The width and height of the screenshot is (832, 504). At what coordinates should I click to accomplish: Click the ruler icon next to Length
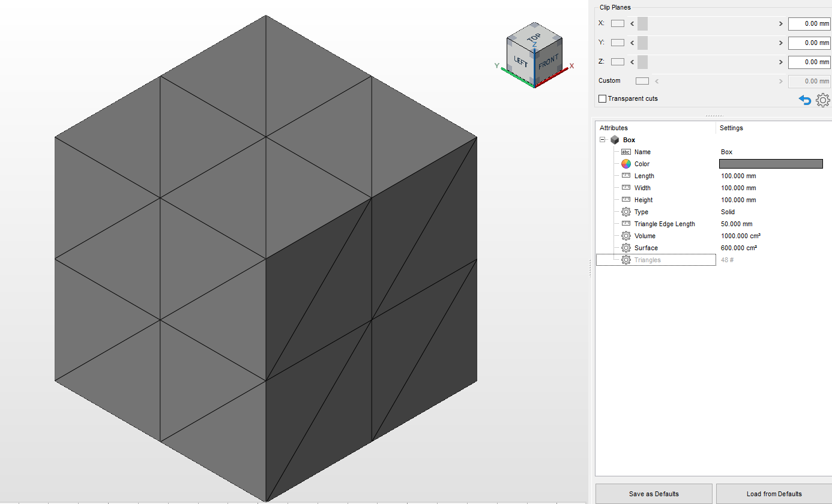(x=626, y=175)
